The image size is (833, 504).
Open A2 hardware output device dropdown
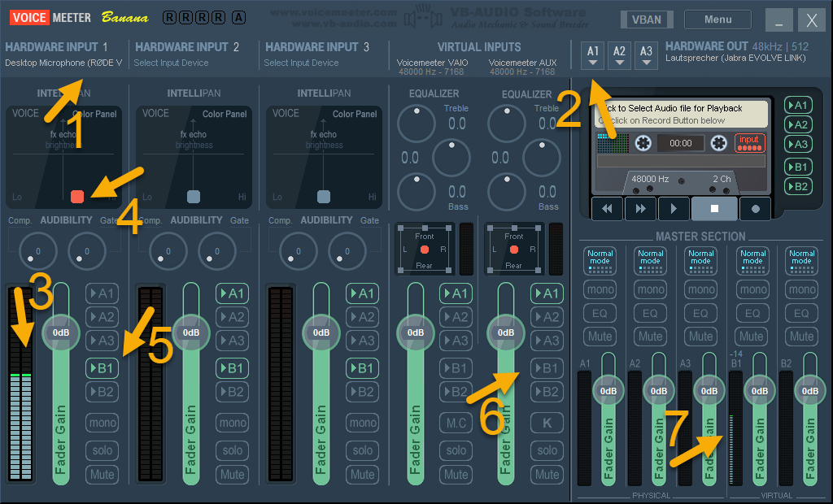[619, 56]
